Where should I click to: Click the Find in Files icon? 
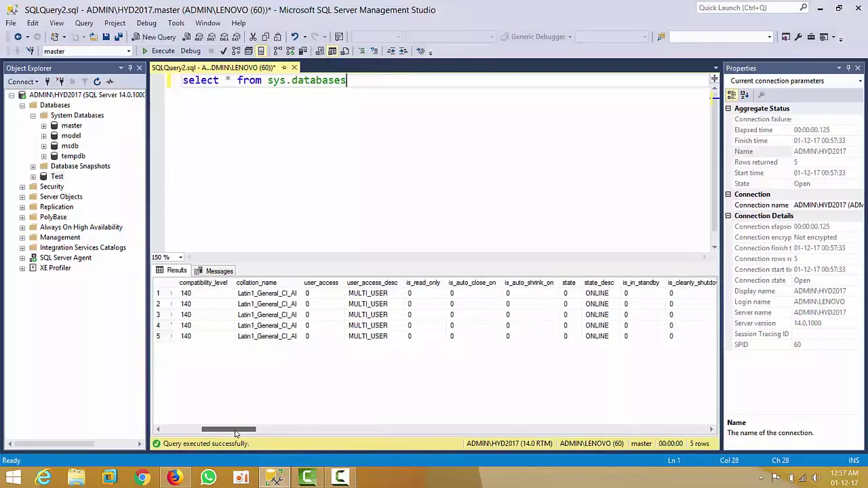click(x=661, y=37)
